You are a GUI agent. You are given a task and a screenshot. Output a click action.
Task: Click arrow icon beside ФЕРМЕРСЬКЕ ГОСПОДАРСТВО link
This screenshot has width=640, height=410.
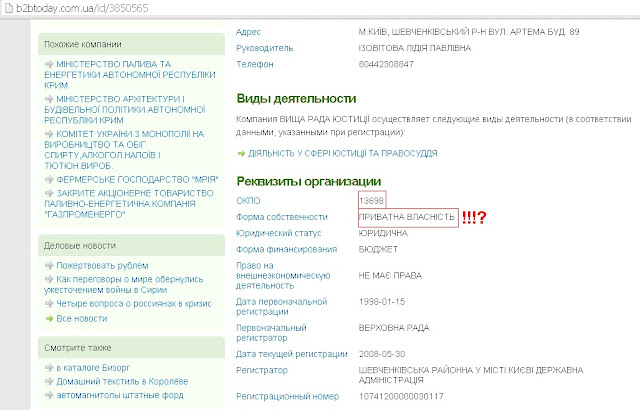pos(49,180)
